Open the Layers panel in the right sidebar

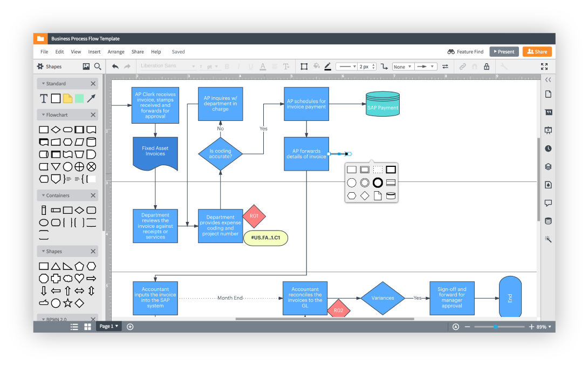(x=548, y=166)
